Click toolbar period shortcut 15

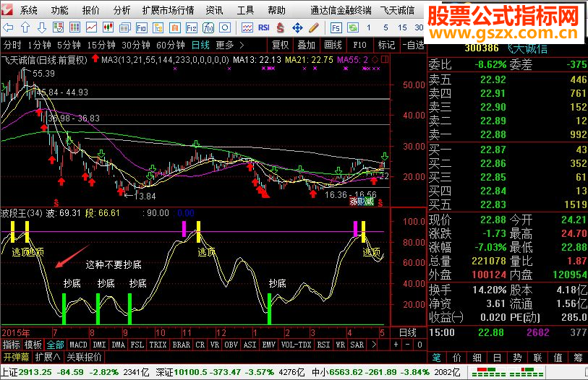402,27
